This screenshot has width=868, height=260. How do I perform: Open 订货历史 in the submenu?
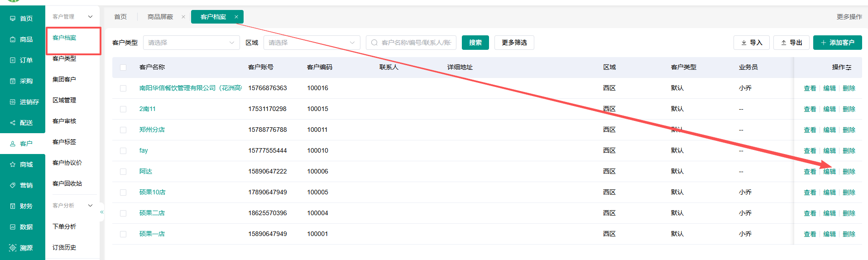[64, 247]
